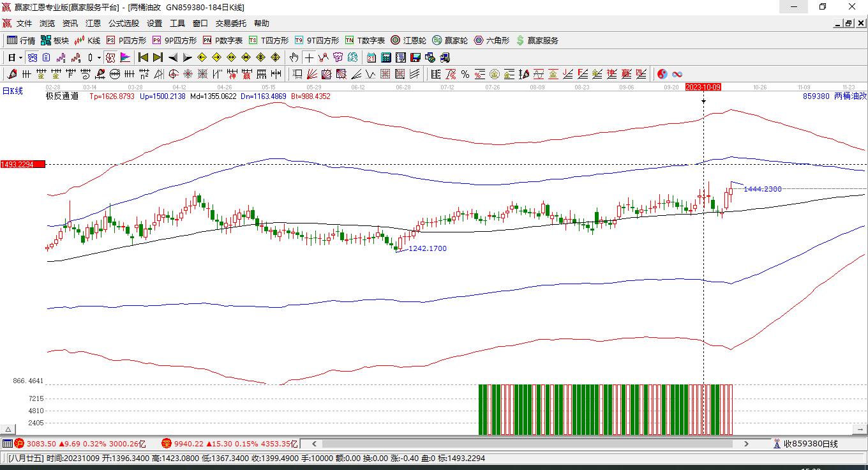Open the T数字表 tool

pos(364,40)
